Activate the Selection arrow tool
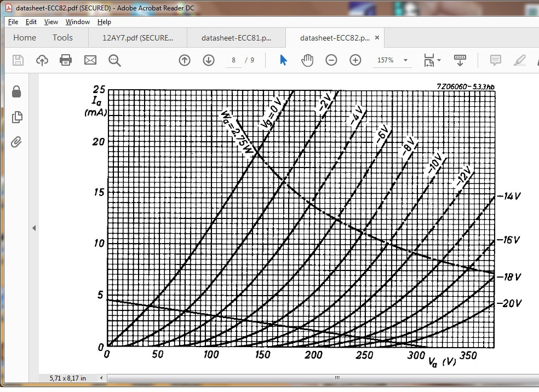539x392 pixels. pyautogui.click(x=283, y=60)
